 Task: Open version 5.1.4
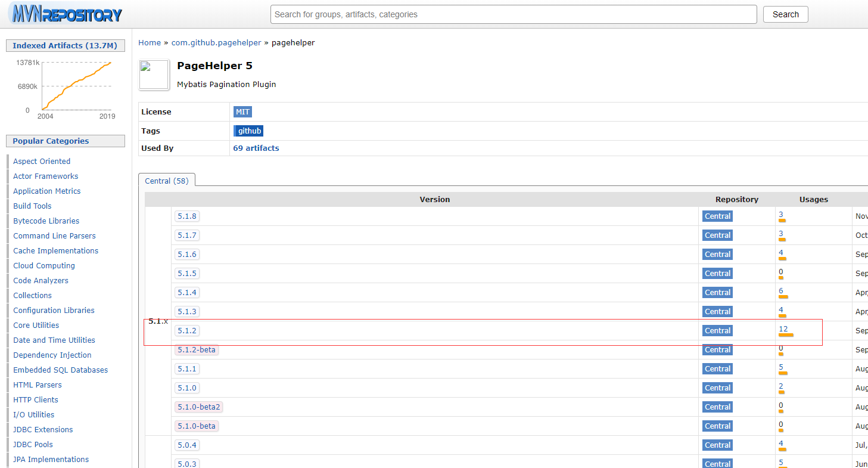coord(187,292)
